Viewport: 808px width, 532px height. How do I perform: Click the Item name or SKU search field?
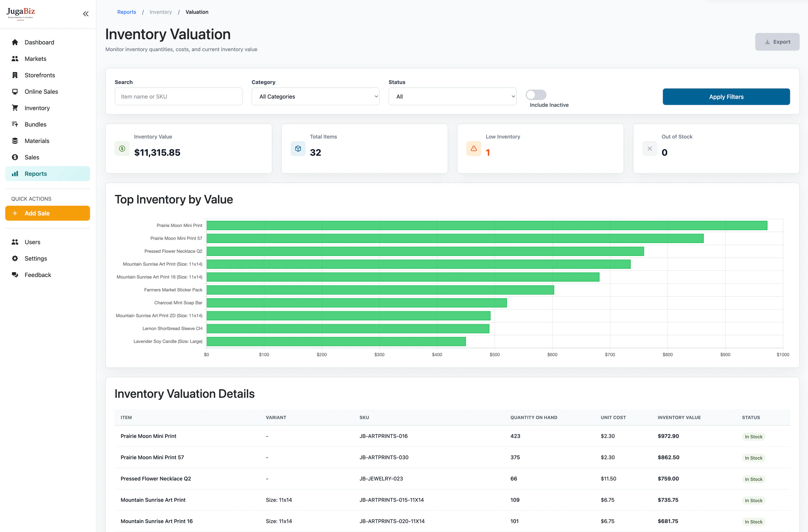pos(178,97)
